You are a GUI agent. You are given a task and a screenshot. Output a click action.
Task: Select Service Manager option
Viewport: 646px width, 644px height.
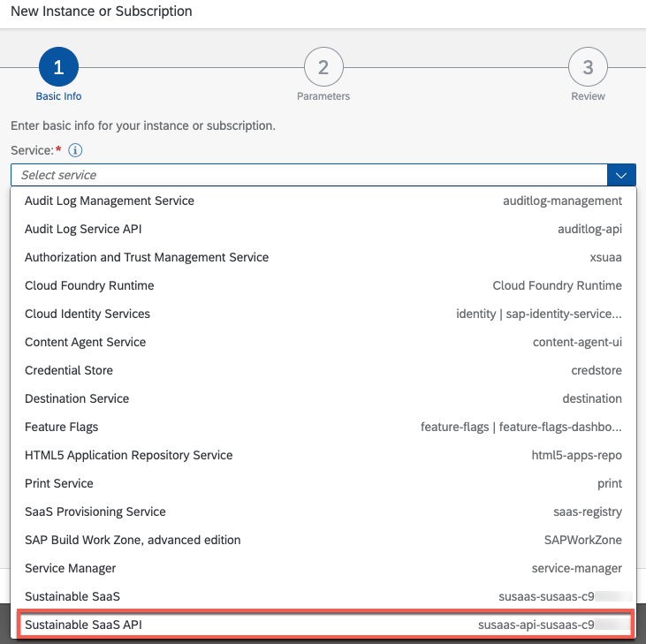pyautogui.click(x=323, y=568)
